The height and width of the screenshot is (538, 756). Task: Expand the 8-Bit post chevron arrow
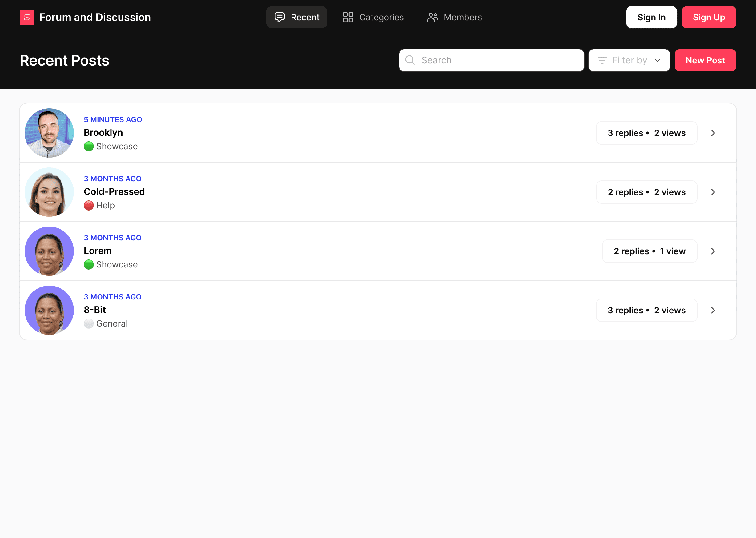coord(713,310)
